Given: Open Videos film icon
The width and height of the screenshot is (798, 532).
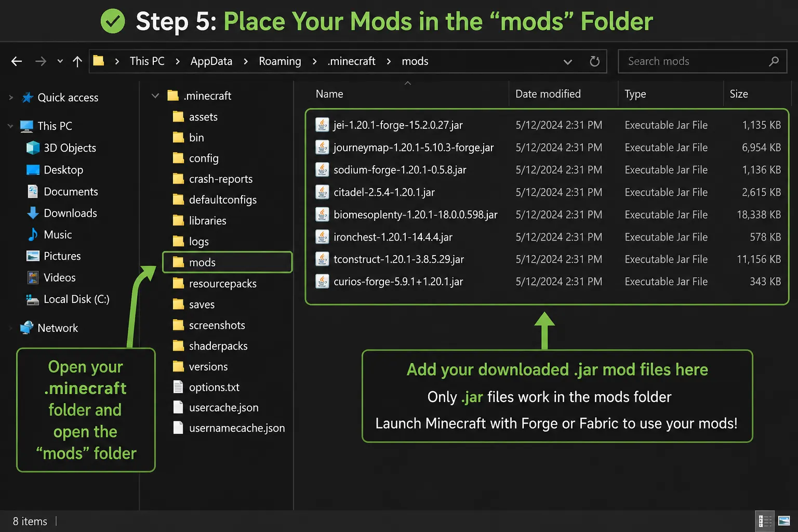Looking at the screenshot, I should point(33,277).
